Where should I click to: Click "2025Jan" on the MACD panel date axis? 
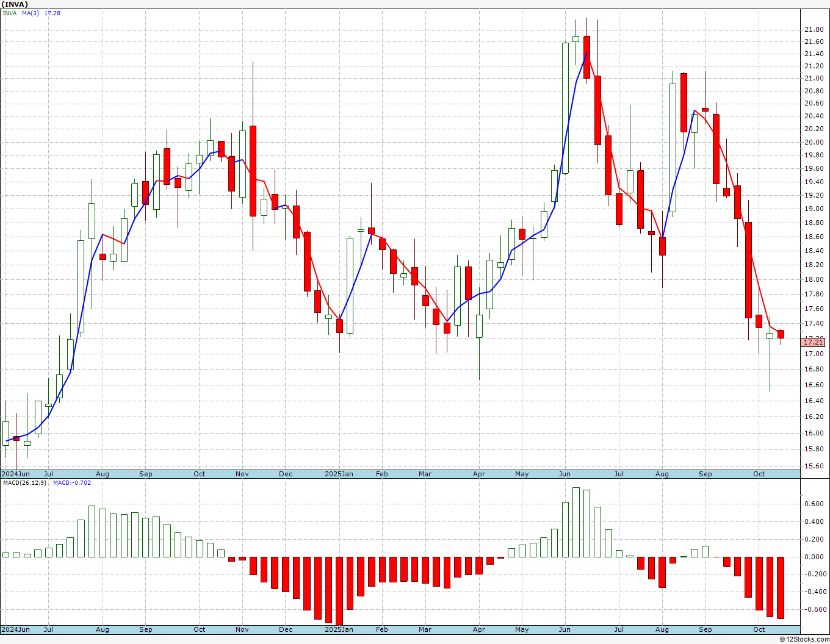(339, 630)
